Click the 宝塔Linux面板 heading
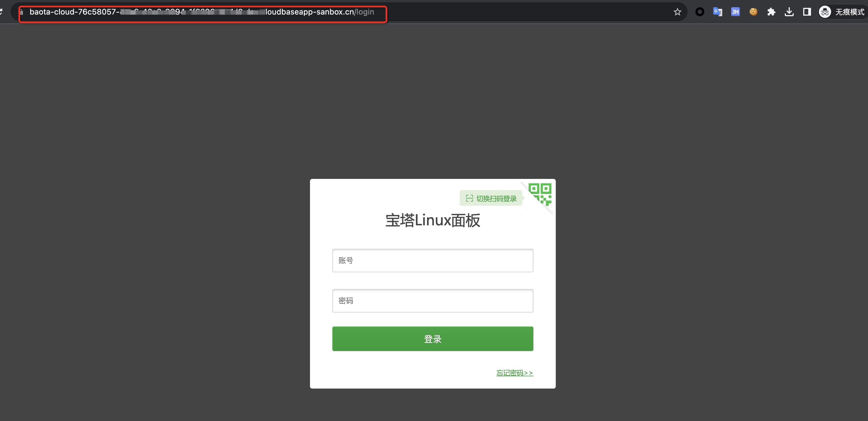868x421 pixels. [433, 220]
